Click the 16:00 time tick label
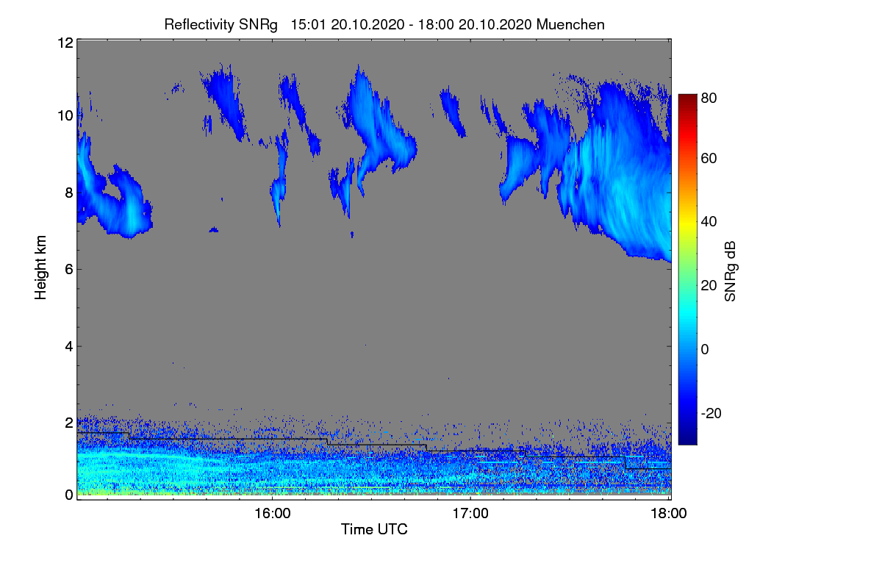882x588 pixels. [272, 514]
